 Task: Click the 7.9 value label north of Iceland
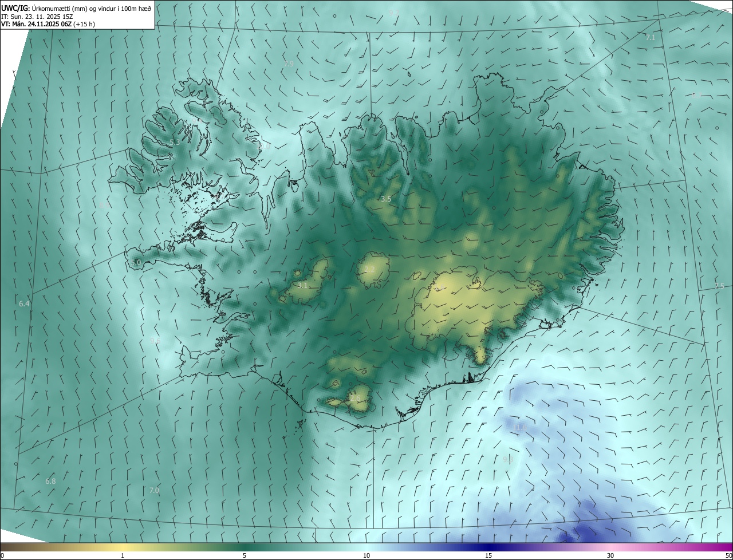(289, 64)
